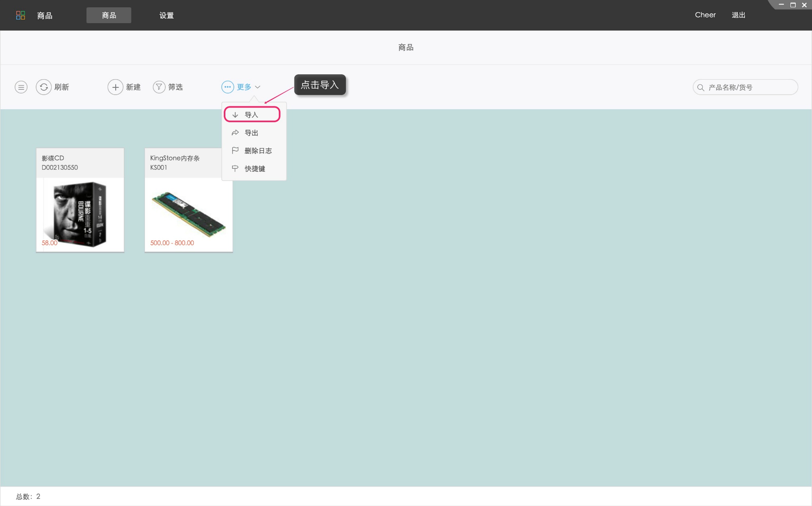Choose 导出 in the 更多 menu
812x506 pixels.
(x=251, y=133)
